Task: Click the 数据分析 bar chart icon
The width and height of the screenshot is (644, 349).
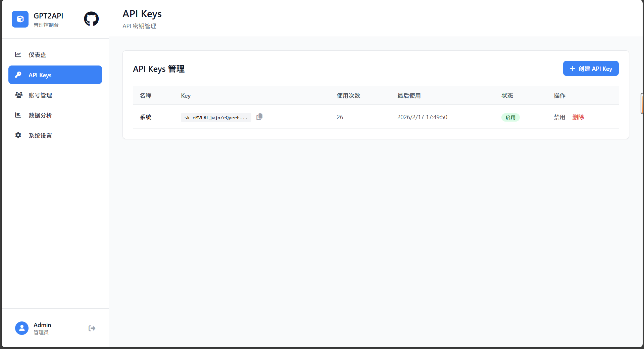Action: 18,115
